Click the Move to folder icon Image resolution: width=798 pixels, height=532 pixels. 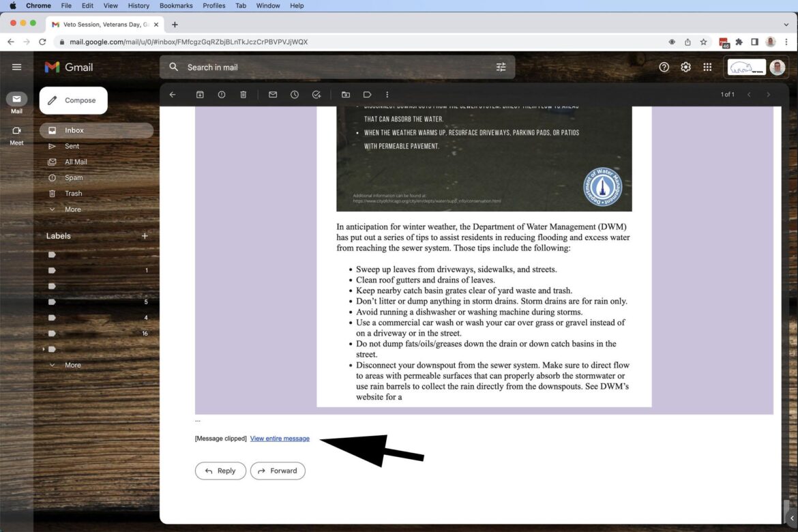[346, 95]
